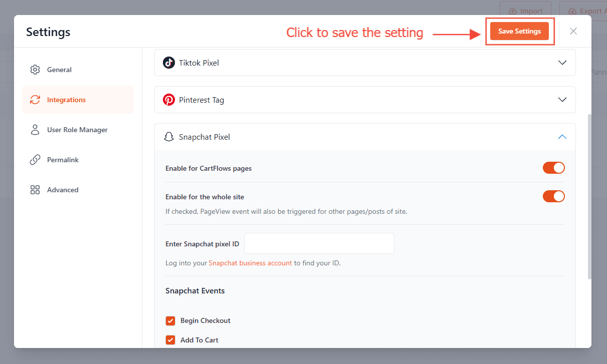Expand the Tiktok Pixel section chevron
This screenshot has height=364, width=607.
click(562, 63)
